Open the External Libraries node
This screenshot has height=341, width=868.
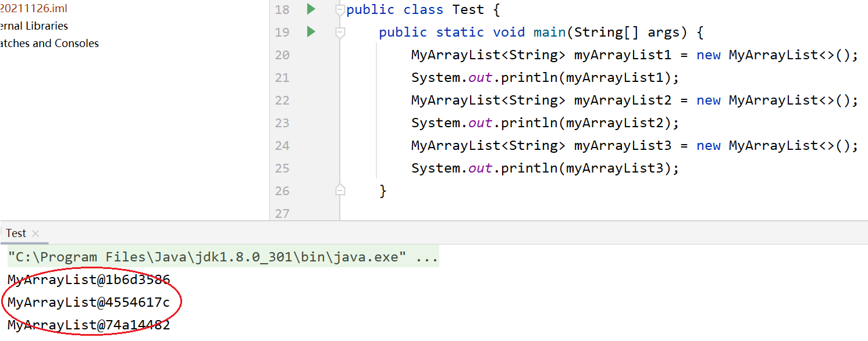[34, 26]
